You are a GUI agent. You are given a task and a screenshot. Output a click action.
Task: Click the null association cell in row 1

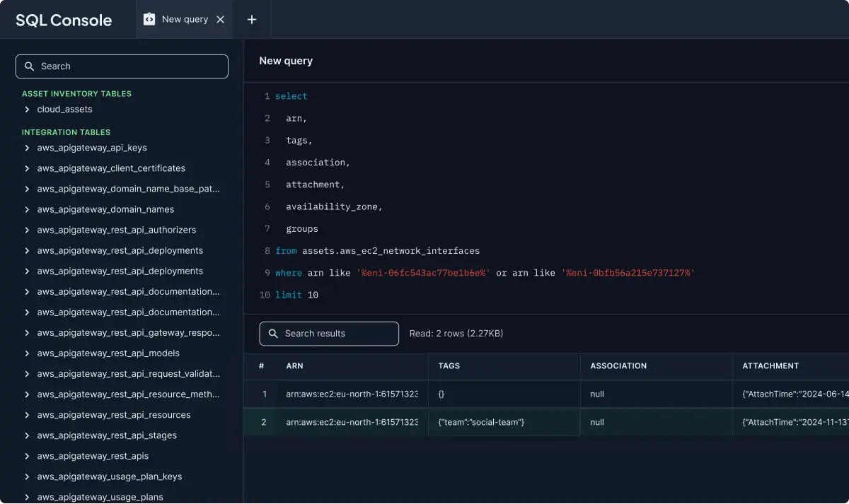[657, 394]
